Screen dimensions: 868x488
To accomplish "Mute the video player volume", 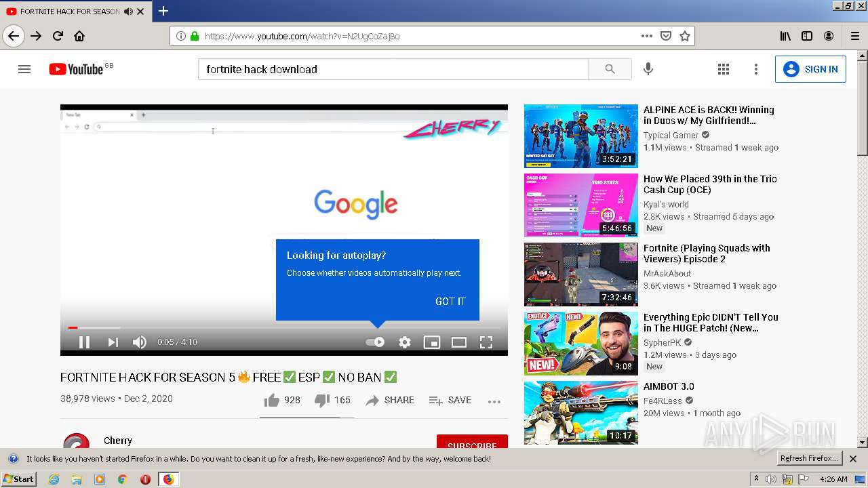I will tap(139, 342).
